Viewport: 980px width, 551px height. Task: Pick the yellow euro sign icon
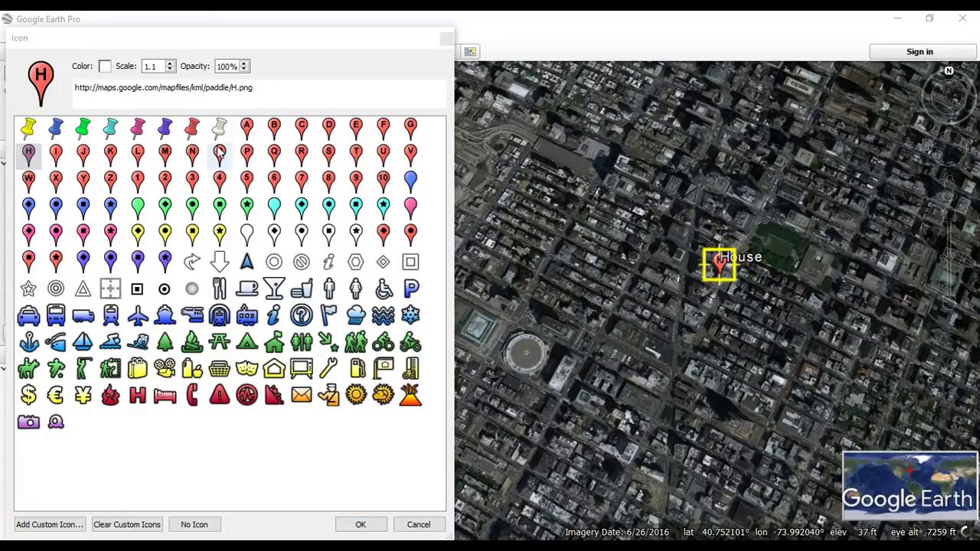(x=56, y=396)
